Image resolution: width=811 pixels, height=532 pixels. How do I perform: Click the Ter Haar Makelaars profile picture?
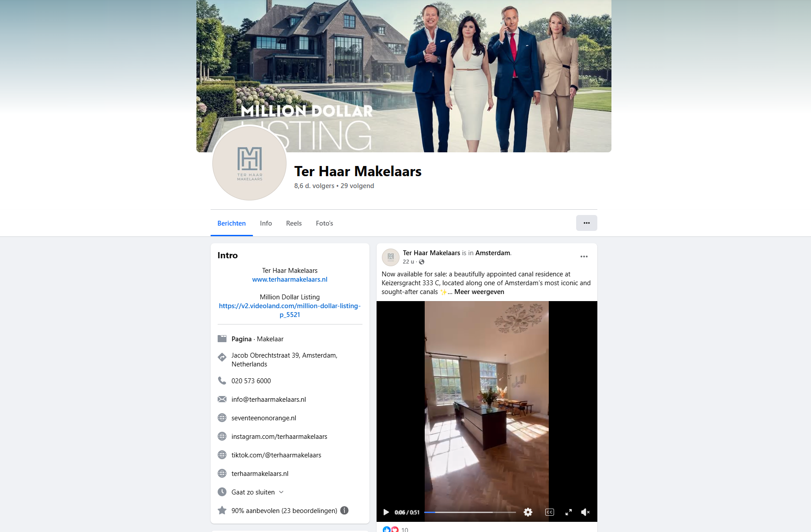pos(249,163)
